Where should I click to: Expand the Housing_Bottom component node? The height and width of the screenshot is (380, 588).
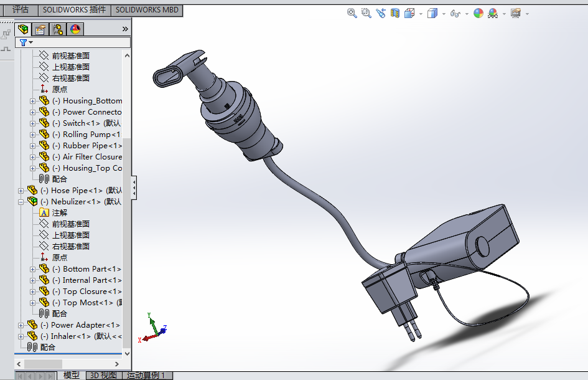point(32,101)
